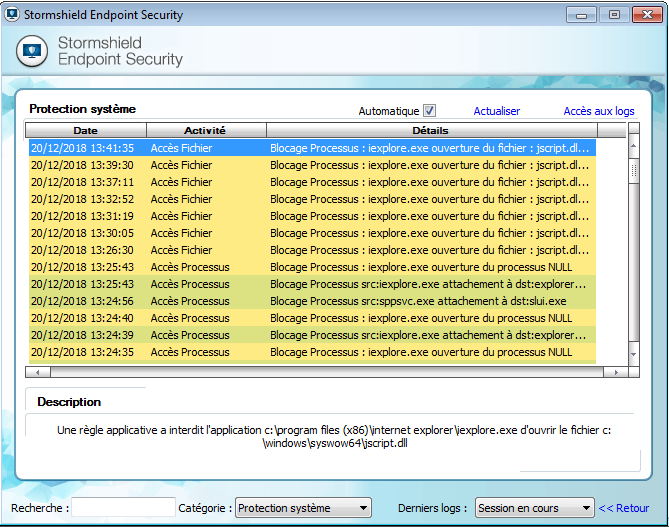This screenshot has height=527, width=669.
Task: Select the log entry dated 13:24:40
Action: pyautogui.click(x=312, y=318)
